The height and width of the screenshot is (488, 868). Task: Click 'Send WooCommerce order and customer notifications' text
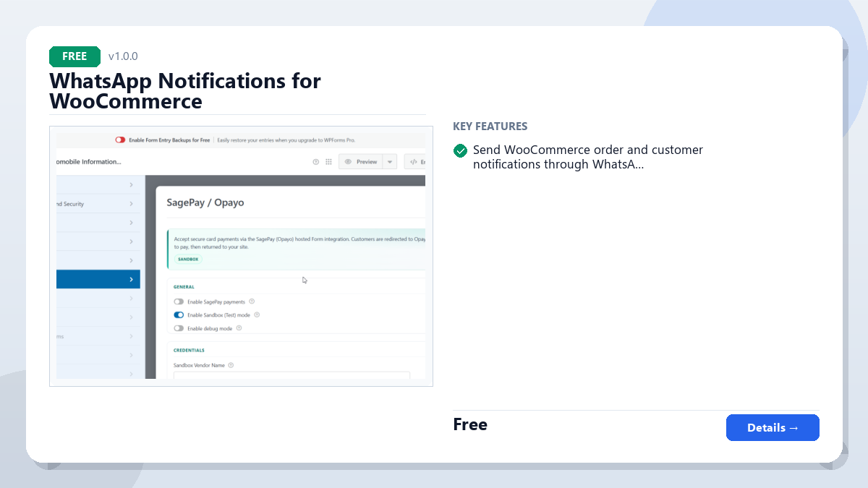pyautogui.click(x=588, y=157)
